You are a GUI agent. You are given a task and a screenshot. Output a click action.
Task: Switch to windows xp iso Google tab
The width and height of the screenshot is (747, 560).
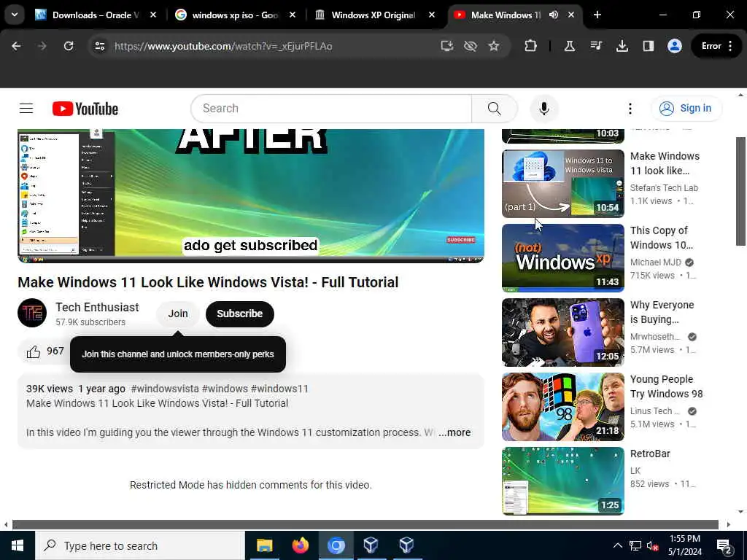tap(234, 15)
